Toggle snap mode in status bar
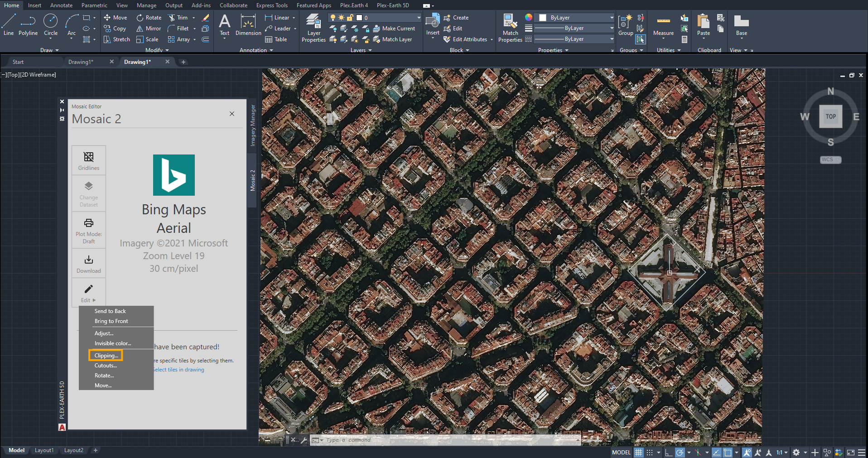The image size is (868, 458). [x=650, y=453]
